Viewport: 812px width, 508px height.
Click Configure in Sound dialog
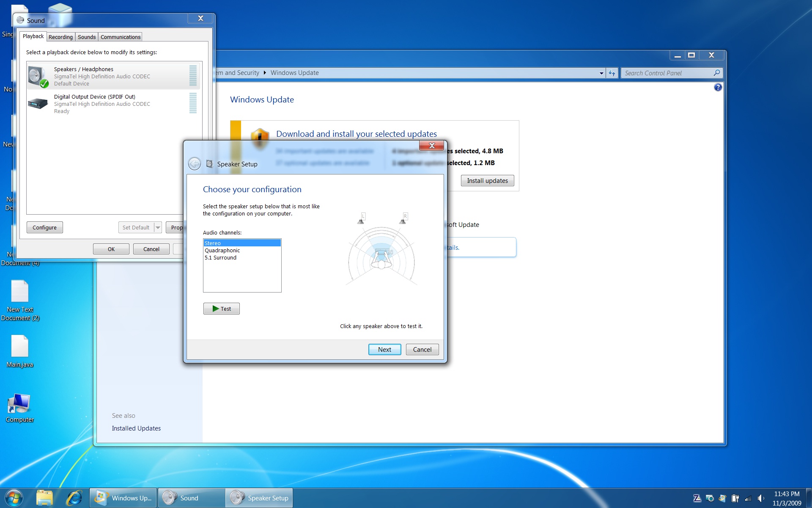[x=44, y=227]
